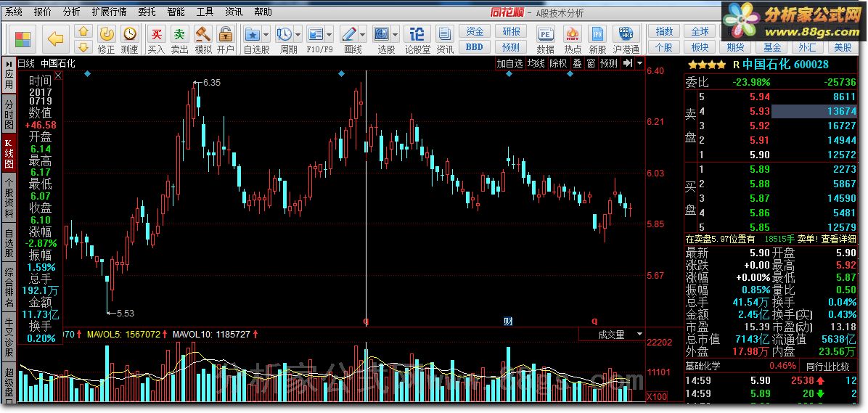868x413 pixels.
Task: Click the 周期 clock period icon
Action: pyautogui.click(x=284, y=34)
